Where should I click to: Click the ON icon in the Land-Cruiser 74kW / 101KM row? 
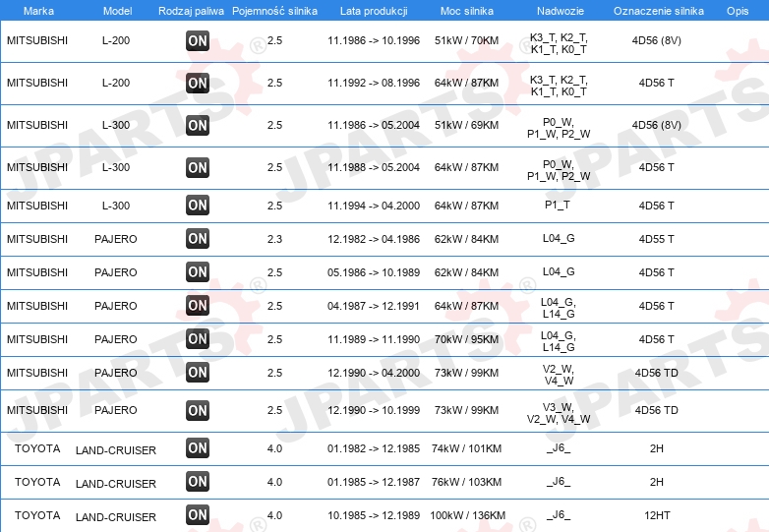tap(198, 448)
